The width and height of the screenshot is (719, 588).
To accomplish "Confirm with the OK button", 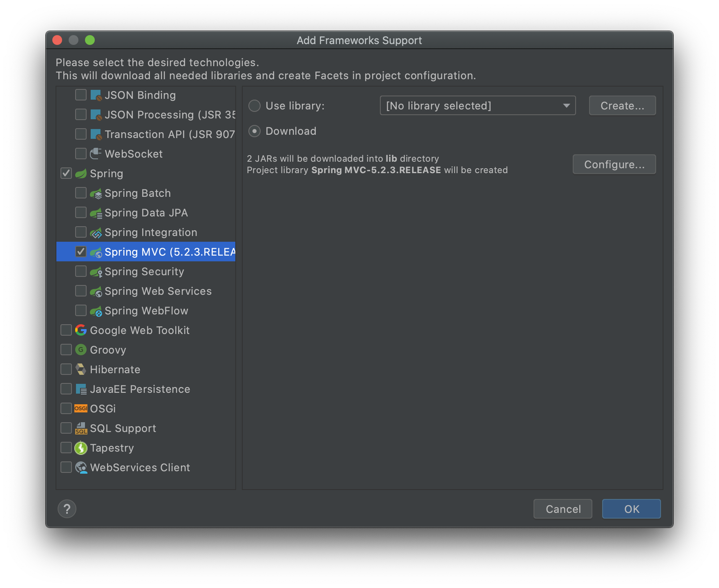I will click(x=631, y=509).
